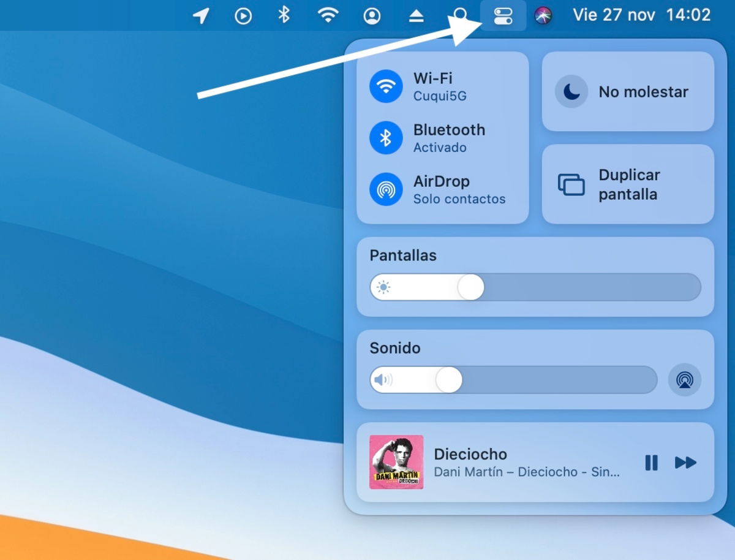Screen dimensions: 735x560
Task: Open the eject menu in the menu bar
Action: point(417,15)
